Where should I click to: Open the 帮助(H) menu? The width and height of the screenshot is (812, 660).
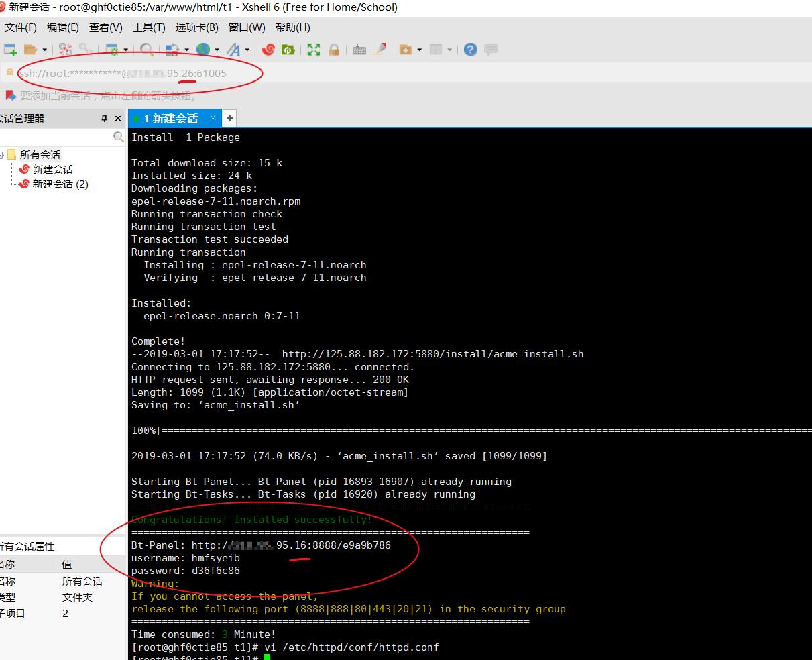(x=293, y=27)
